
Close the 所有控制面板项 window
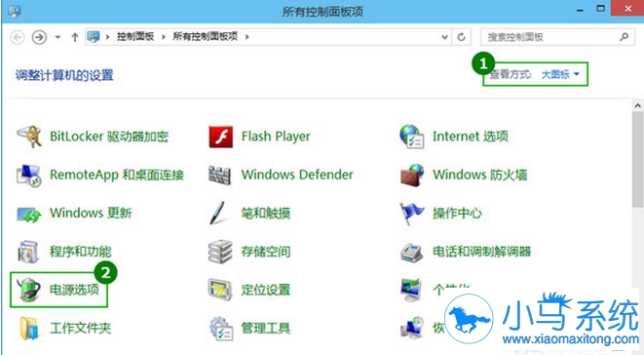(x=627, y=9)
